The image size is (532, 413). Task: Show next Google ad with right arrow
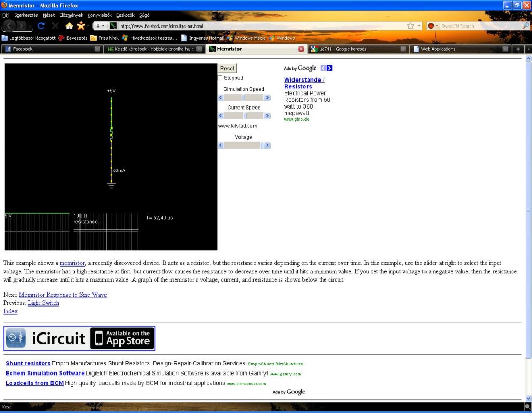pyautogui.click(x=329, y=68)
